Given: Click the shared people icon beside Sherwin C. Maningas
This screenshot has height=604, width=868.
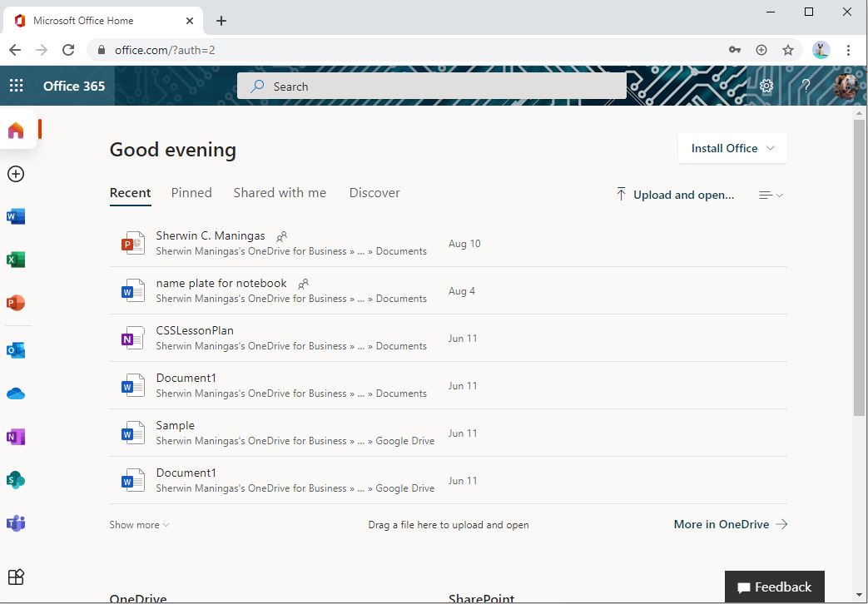Looking at the screenshot, I should coord(282,237).
